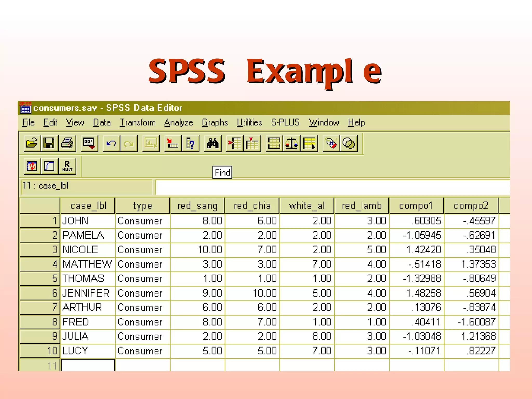Click the curve chart icon in second toolbar
This screenshot has height=399, width=532.
point(49,166)
